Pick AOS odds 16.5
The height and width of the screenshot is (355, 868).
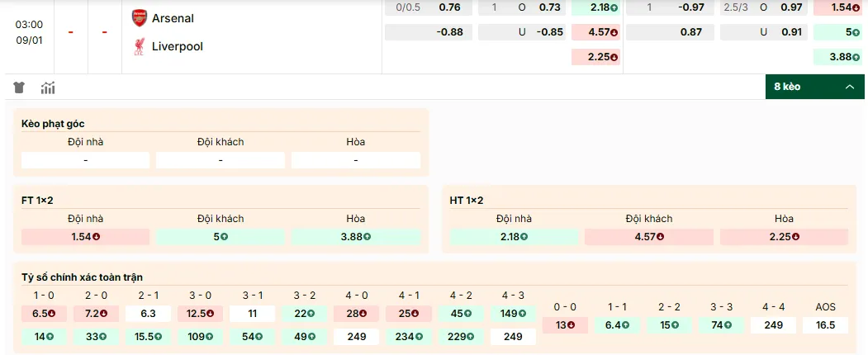click(826, 325)
